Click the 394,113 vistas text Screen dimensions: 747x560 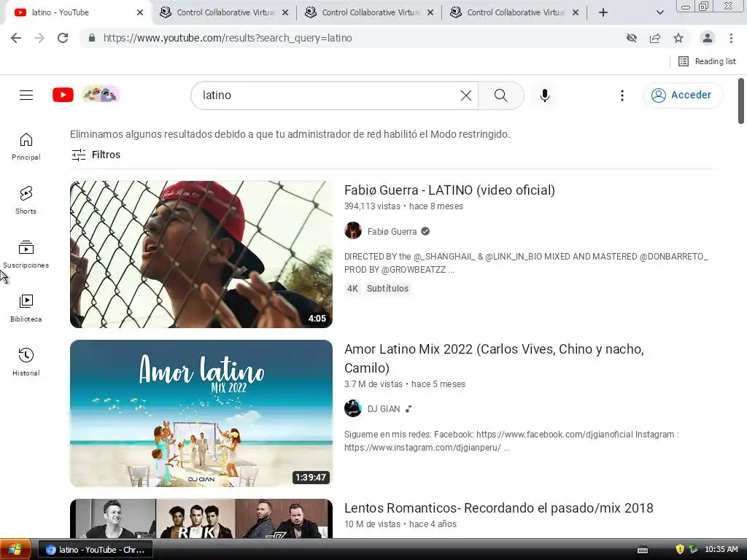[373, 206]
